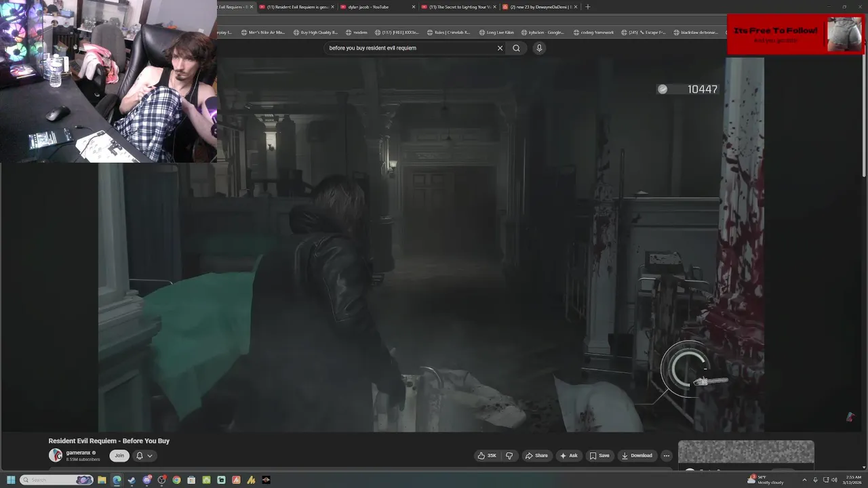The image size is (868, 488).
Task: Join the gameranx channel
Action: (119, 455)
